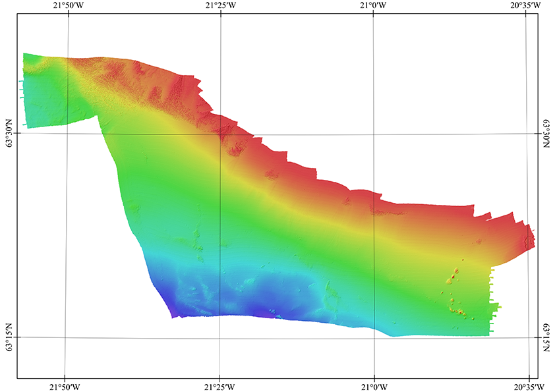Click the top 21°25′W longitude label
Viewport: 555px width, 392px height.
[x=221, y=6]
